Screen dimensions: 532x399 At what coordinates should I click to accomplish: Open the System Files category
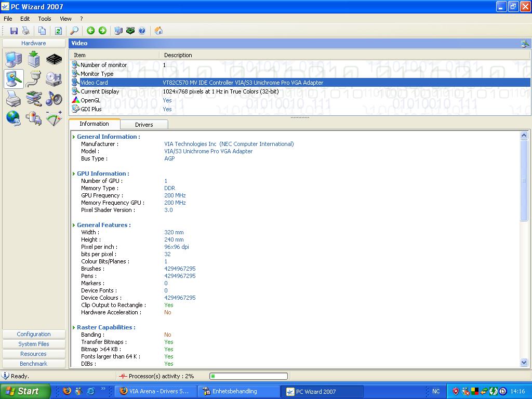34,344
